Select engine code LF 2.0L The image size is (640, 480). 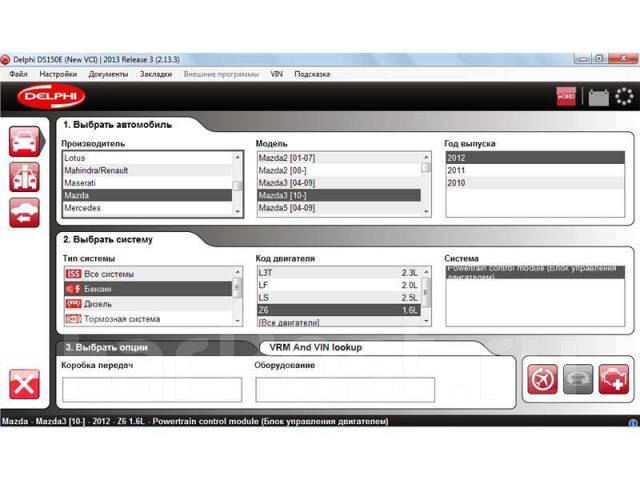tap(339, 285)
